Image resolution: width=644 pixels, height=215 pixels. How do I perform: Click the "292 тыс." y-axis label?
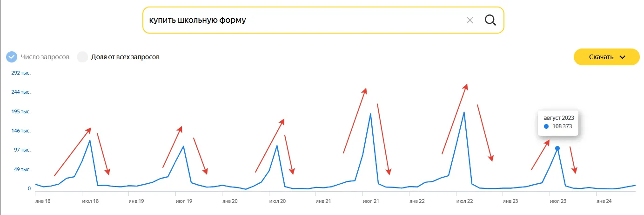tap(21, 73)
